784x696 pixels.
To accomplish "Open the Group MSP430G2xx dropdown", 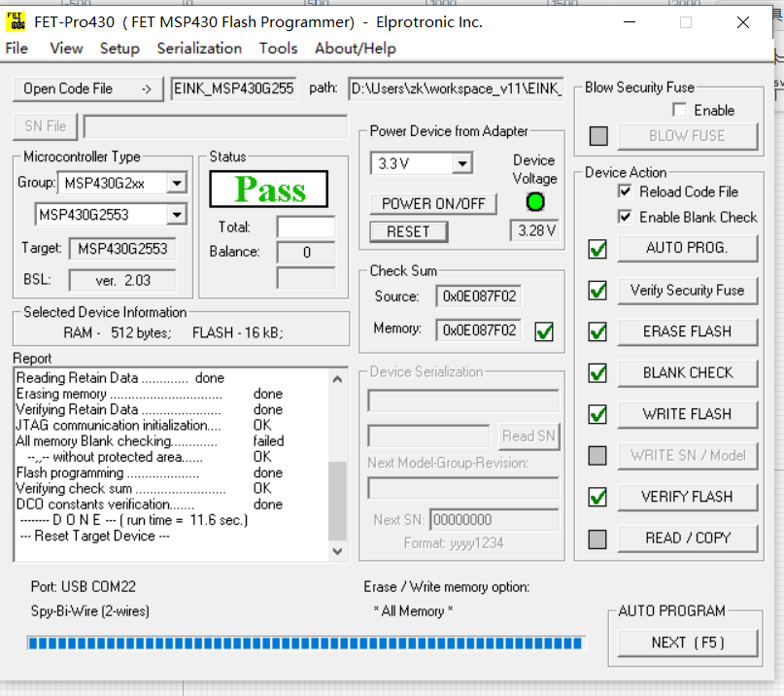I will pyautogui.click(x=177, y=183).
